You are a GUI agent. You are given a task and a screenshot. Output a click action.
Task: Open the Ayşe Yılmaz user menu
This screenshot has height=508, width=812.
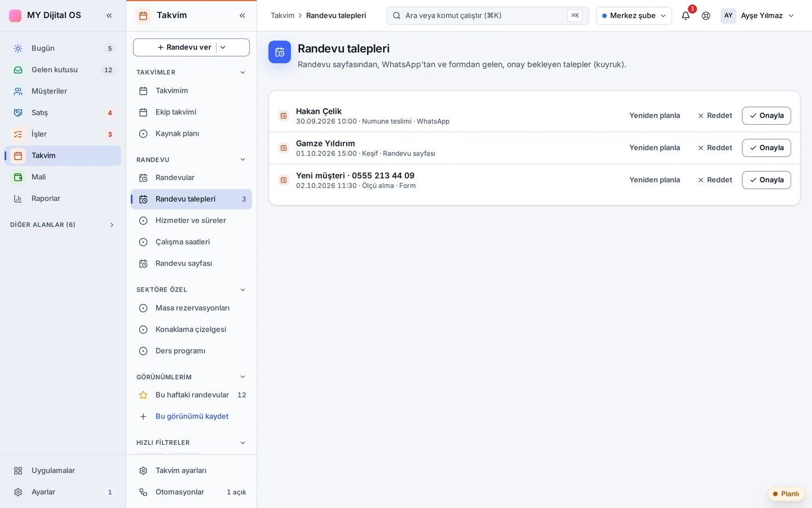(758, 16)
